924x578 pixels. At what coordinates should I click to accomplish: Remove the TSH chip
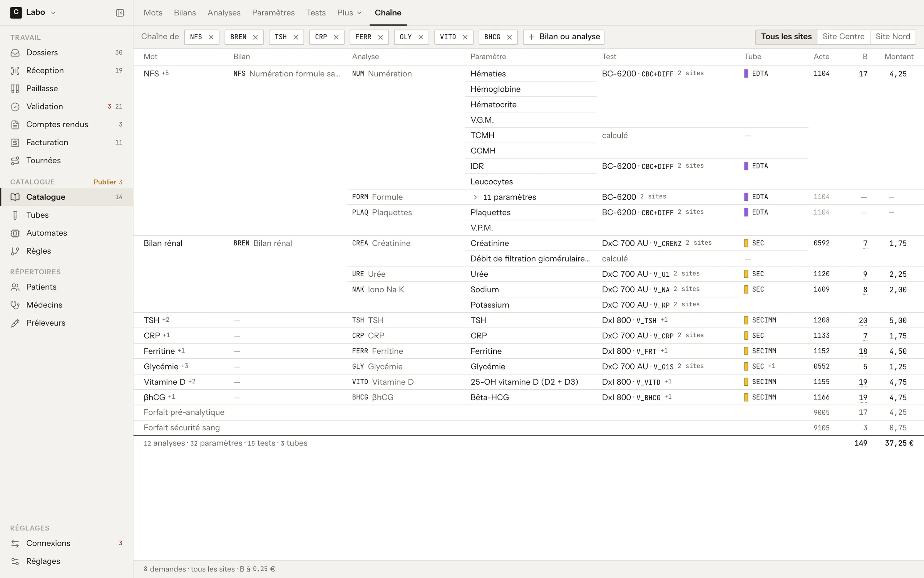[x=296, y=37]
